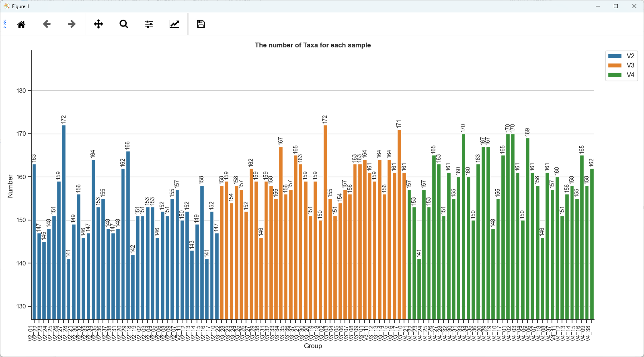Click the orange bar labeled 171
The height and width of the screenshot is (357, 644).
(x=399, y=224)
